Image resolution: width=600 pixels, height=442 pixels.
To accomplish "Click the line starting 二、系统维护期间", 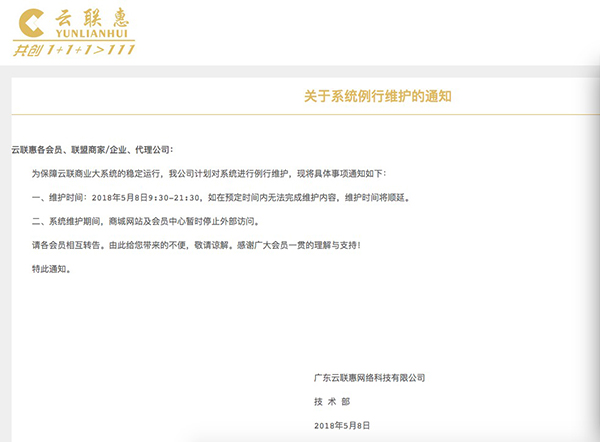I will pos(145,221).
